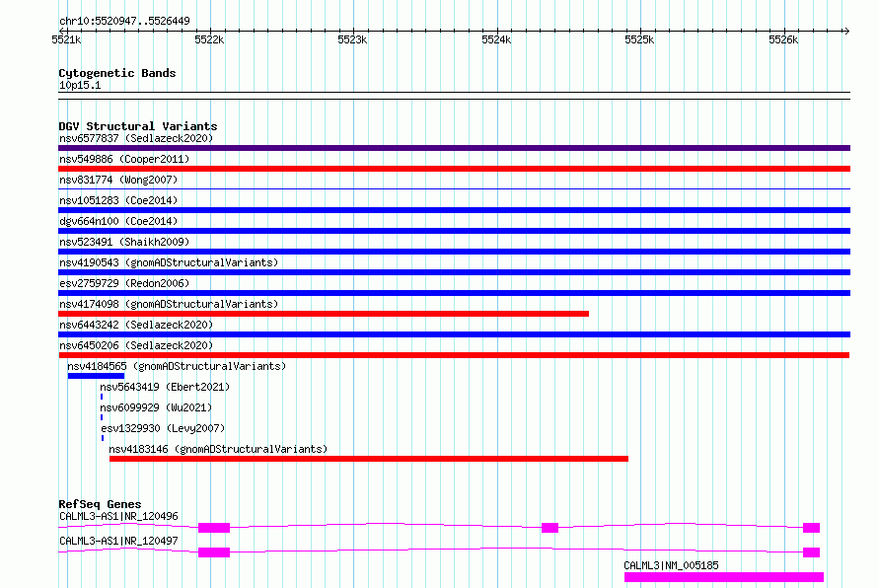Click the 5523k ruler label
Image resolution: width=878 pixels, height=588 pixels.
point(353,39)
